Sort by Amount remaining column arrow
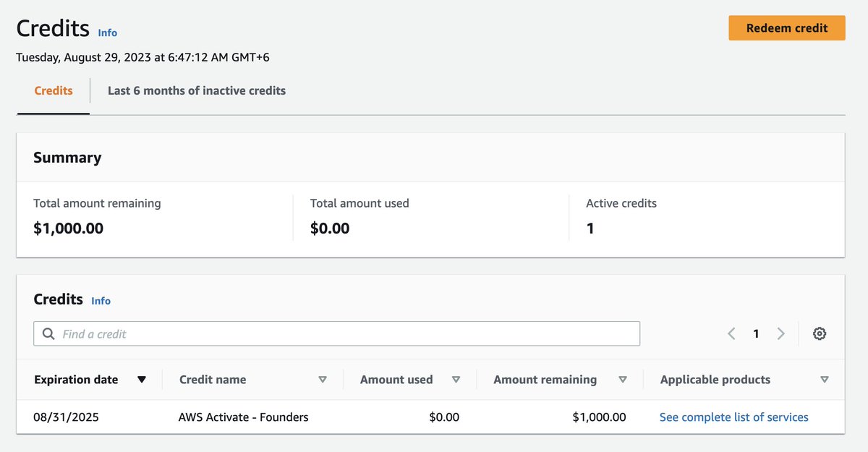The width and height of the screenshot is (868, 452). [623, 380]
